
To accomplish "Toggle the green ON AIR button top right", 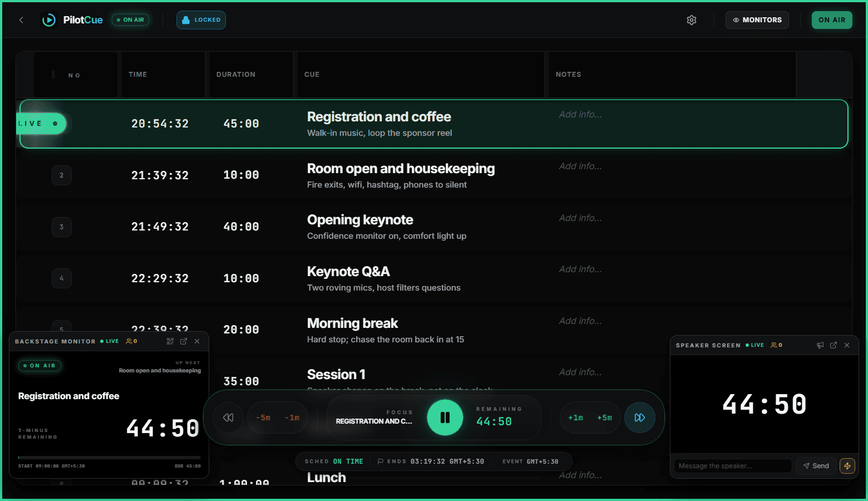I will (832, 20).
